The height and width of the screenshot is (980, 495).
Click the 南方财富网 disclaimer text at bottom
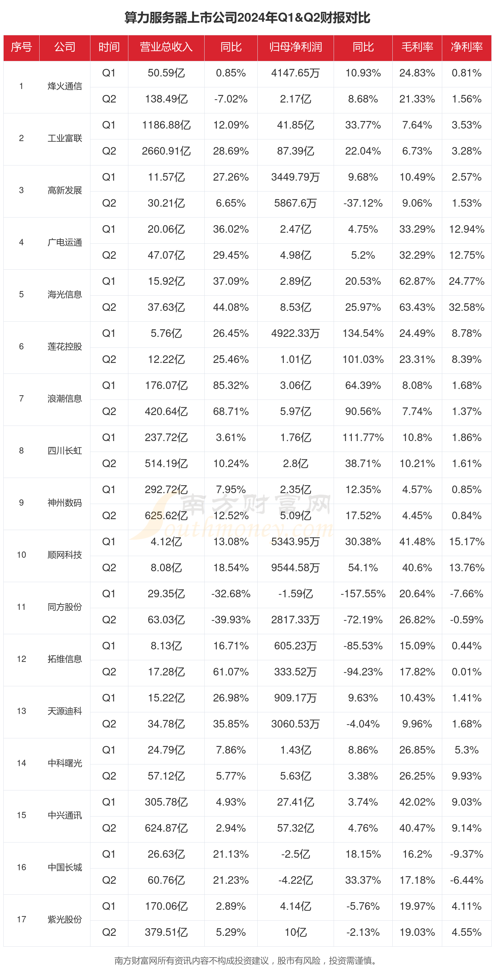point(246,961)
